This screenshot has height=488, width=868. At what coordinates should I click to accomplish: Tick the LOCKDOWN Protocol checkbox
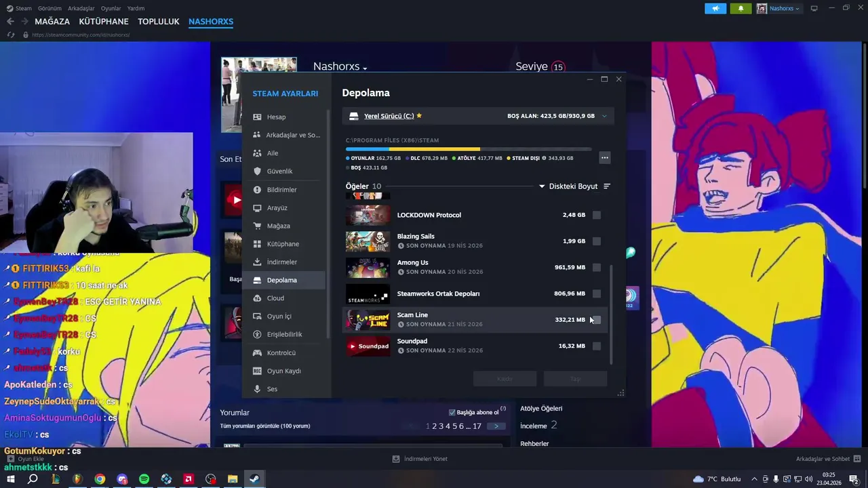tap(597, 215)
